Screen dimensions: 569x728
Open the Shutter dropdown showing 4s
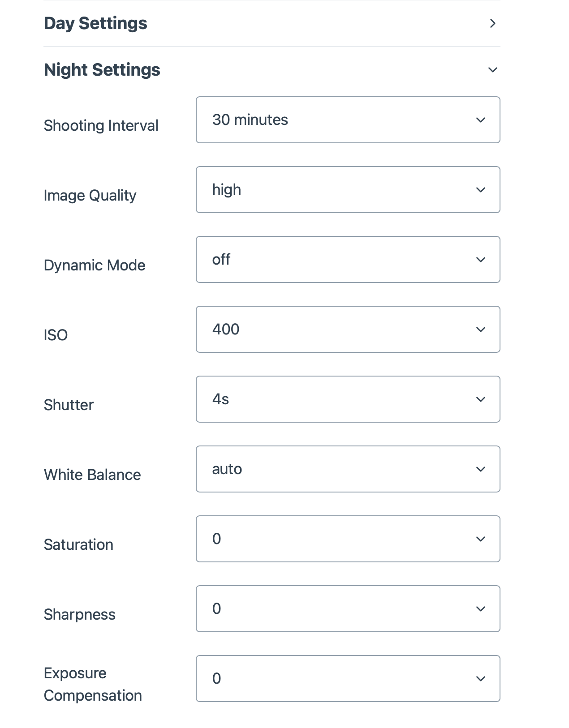point(348,399)
